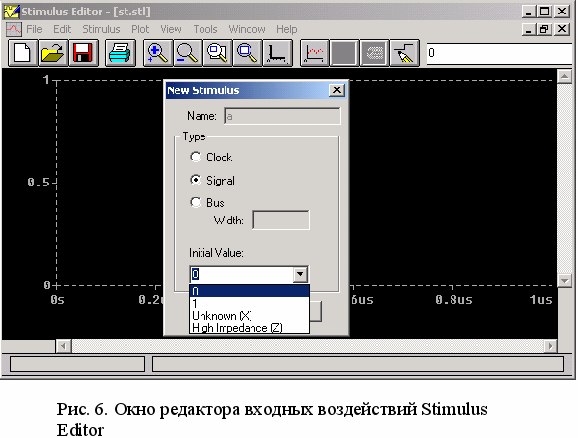The height and width of the screenshot is (438, 578).
Task: Open the Stimulus menu
Action: tap(101, 29)
